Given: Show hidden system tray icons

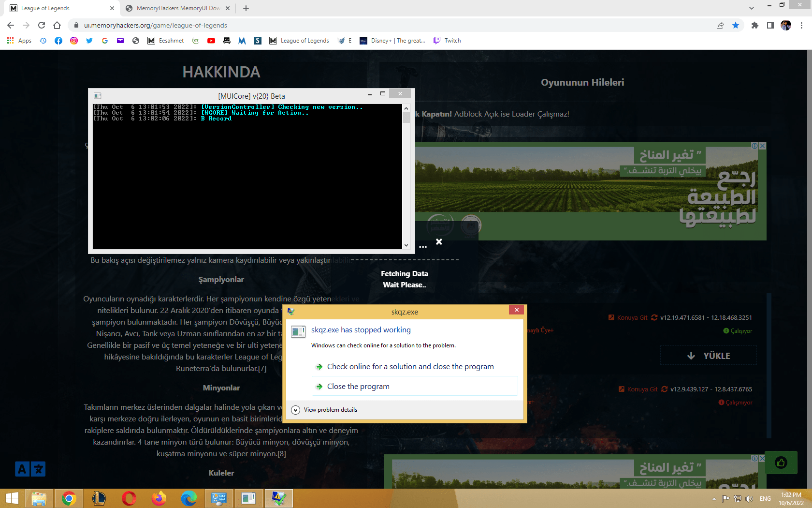Looking at the screenshot, I should point(714,499).
